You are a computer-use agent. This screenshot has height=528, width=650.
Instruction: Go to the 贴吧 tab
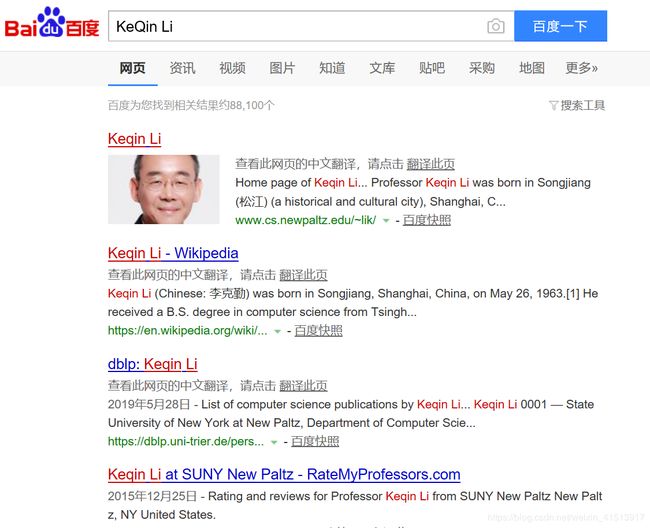[x=432, y=68]
